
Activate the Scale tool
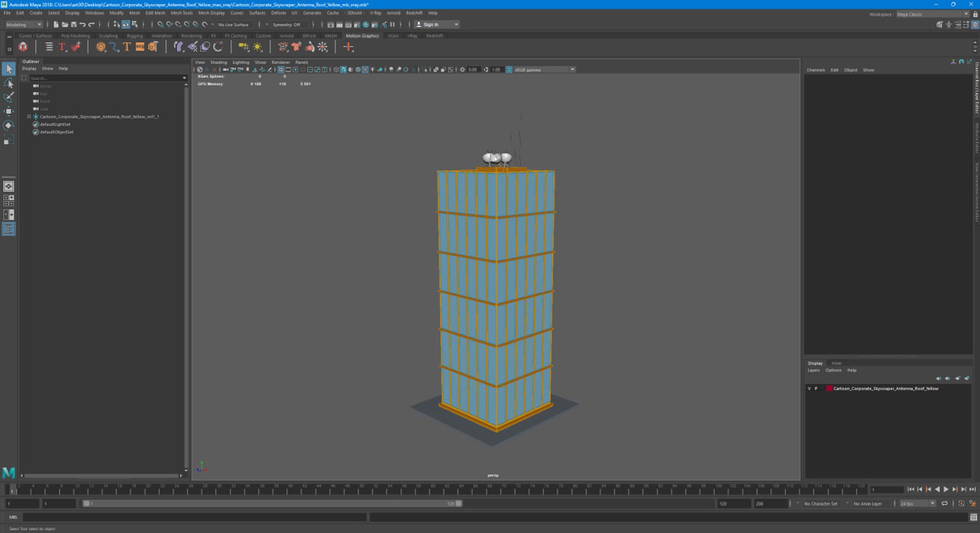[x=9, y=140]
